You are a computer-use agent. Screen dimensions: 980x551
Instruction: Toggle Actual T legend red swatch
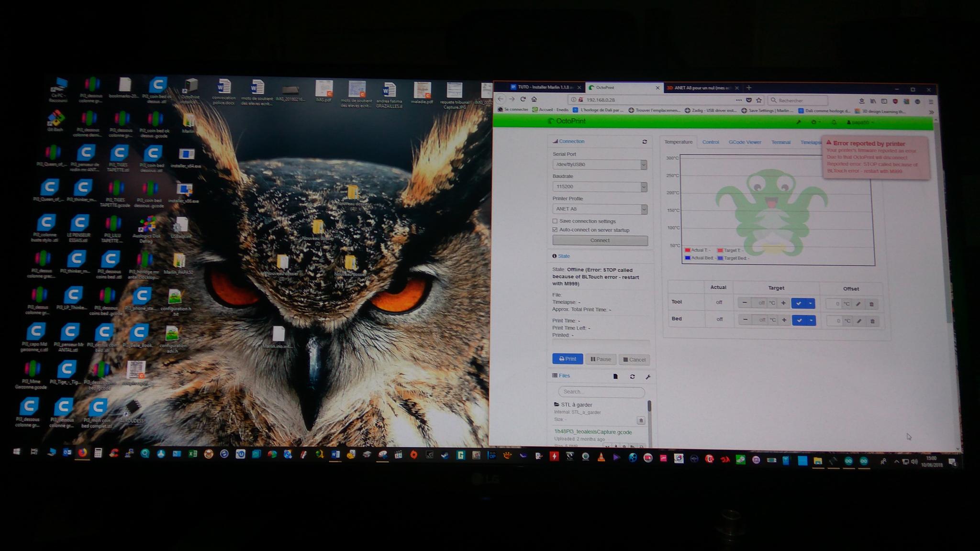click(688, 250)
